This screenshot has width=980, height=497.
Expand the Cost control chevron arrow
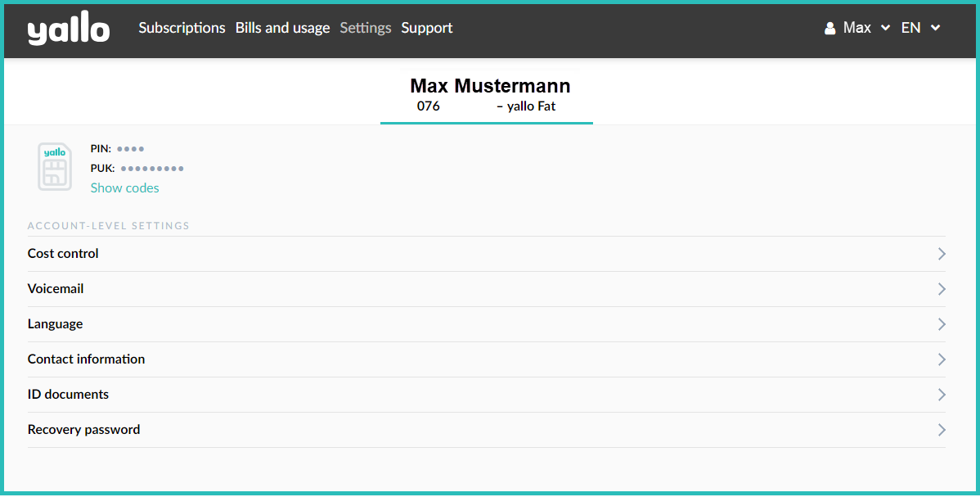(x=942, y=254)
